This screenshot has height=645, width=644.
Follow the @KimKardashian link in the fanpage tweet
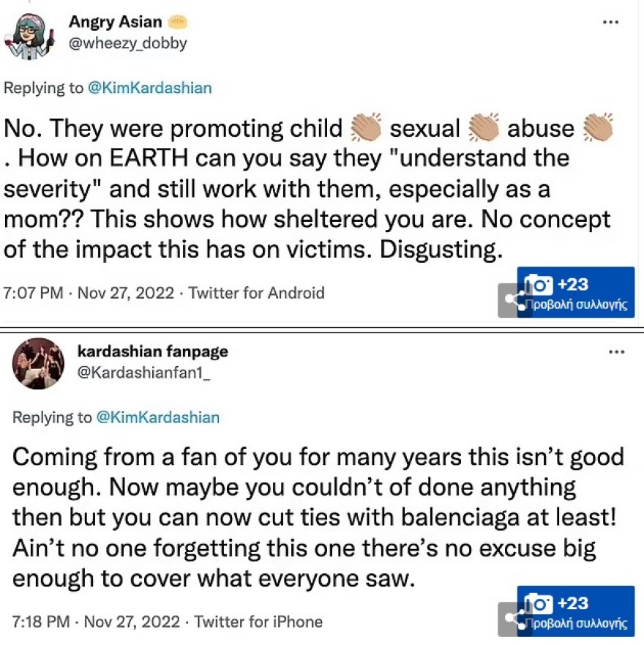pyautogui.click(x=157, y=418)
